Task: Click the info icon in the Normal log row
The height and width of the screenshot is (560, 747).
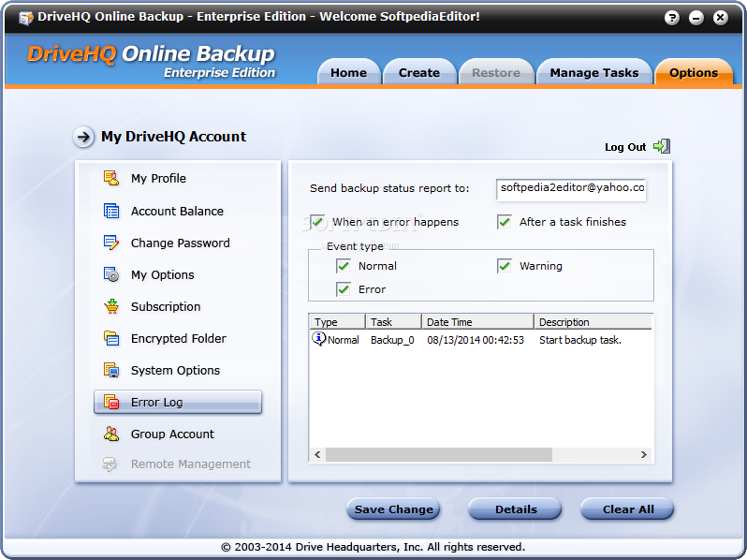Action: (318, 338)
